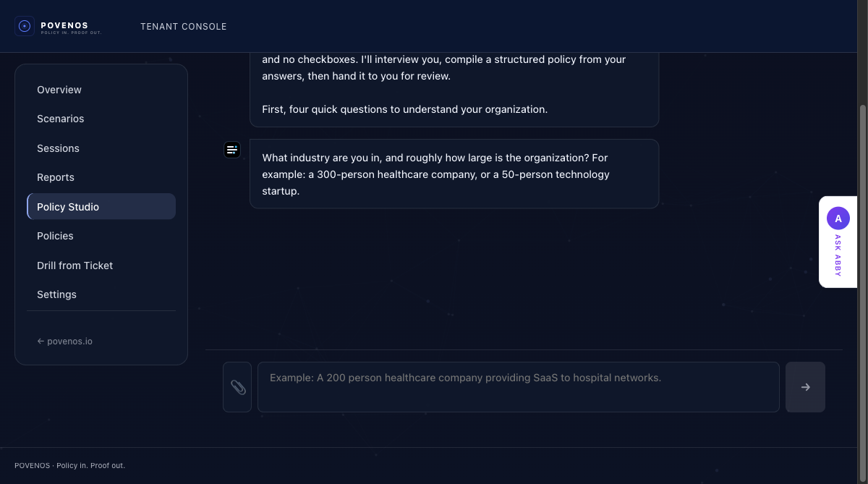Open the Ask Abby side tab
868x484 pixels.
coord(838,255)
